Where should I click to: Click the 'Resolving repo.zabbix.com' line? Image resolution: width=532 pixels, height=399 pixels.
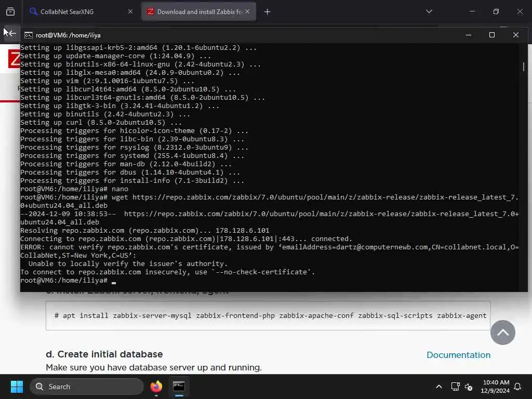(145, 230)
